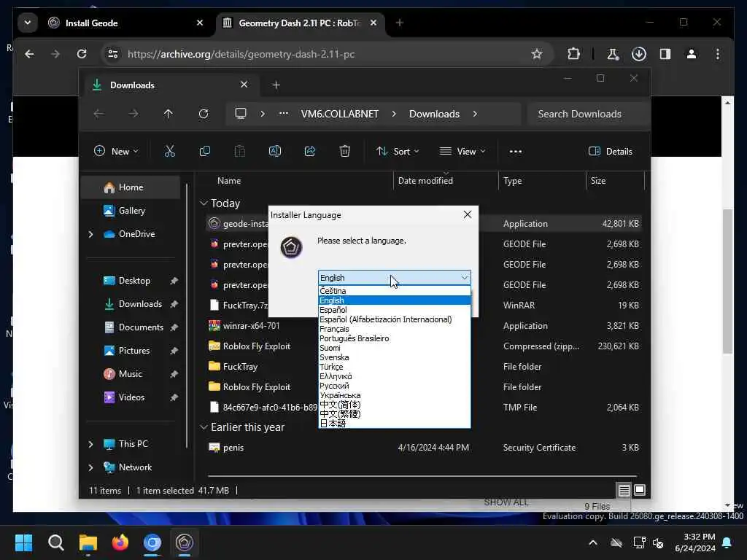Viewport: 747px width, 560px height.
Task: Open Firefox from the taskbar
Action: (120, 542)
